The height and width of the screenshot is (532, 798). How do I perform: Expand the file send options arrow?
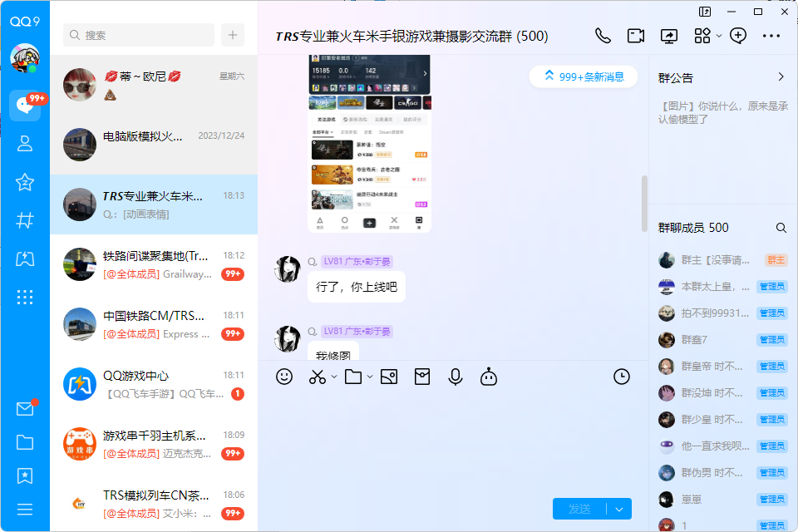(370, 377)
